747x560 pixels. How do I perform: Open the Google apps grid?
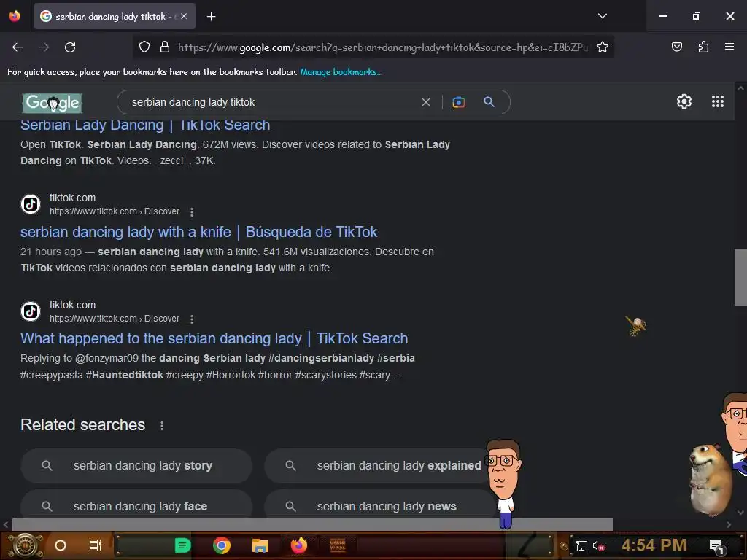[718, 101]
